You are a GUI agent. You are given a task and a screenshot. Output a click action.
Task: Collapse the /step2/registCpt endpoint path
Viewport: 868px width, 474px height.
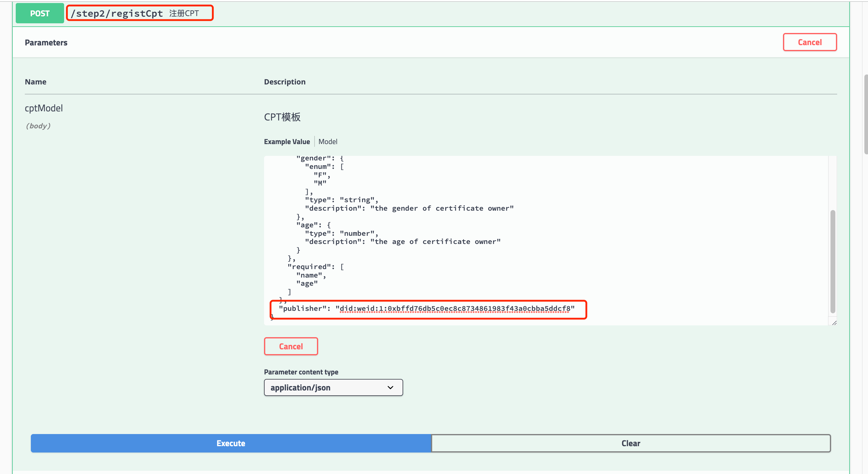tap(116, 14)
